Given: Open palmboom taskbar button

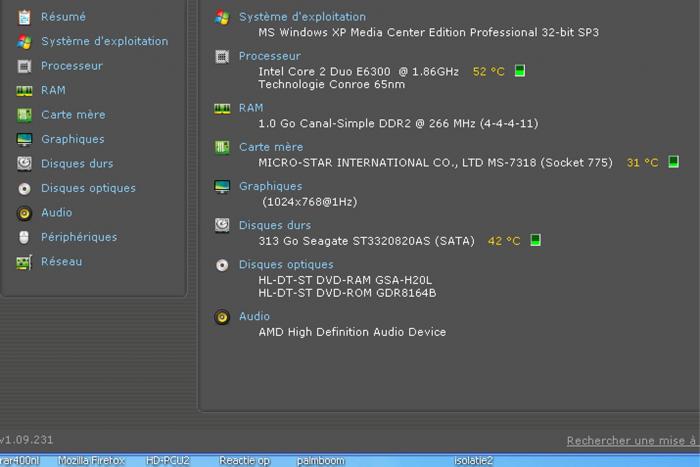Looking at the screenshot, I should click(321, 461).
